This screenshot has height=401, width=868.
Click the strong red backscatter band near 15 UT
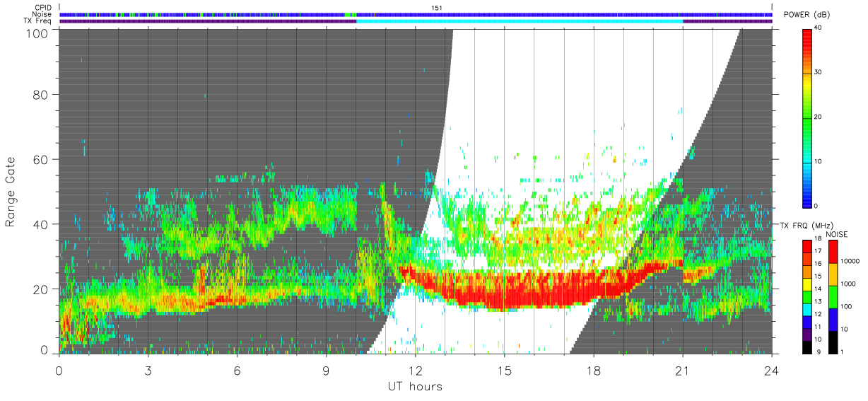click(504, 291)
